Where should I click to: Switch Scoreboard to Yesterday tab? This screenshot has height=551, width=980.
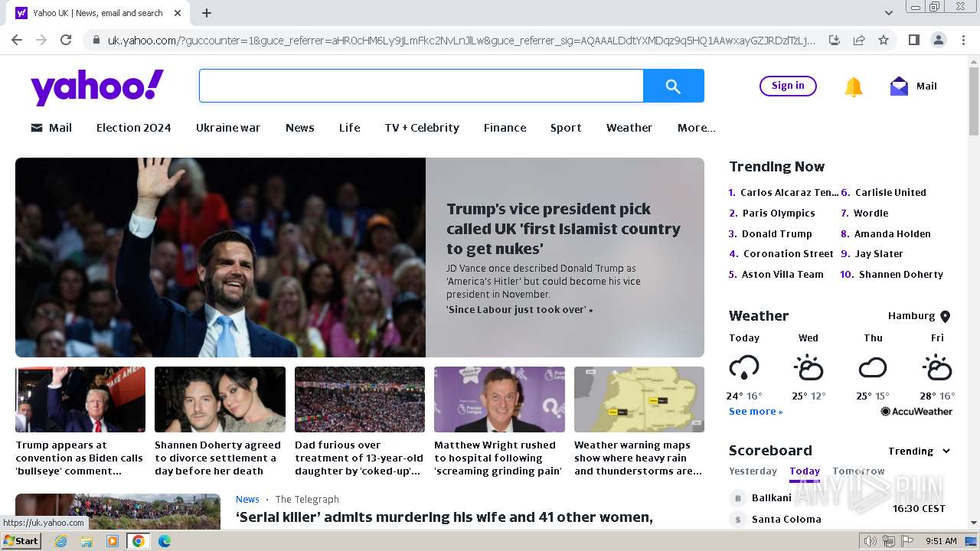point(753,471)
